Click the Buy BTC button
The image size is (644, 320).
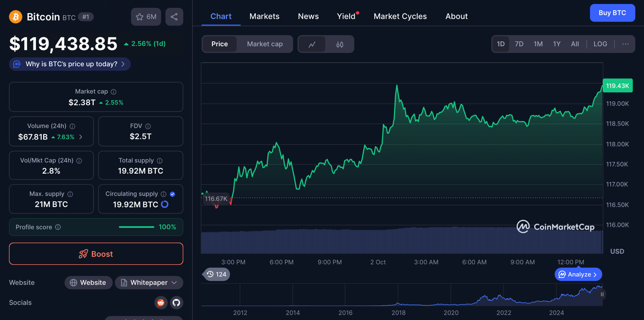tap(612, 13)
